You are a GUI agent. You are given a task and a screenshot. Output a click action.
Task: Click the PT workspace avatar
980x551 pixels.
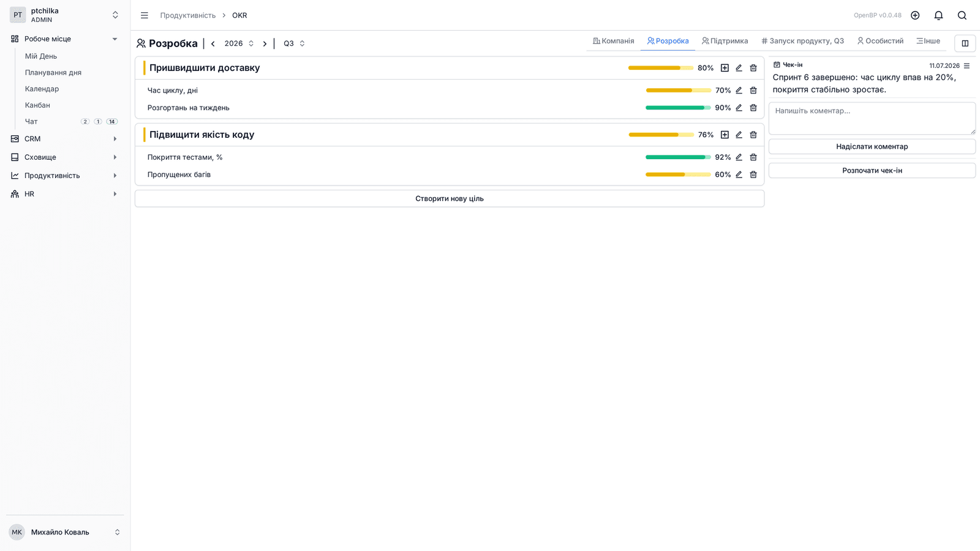click(18, 15)
